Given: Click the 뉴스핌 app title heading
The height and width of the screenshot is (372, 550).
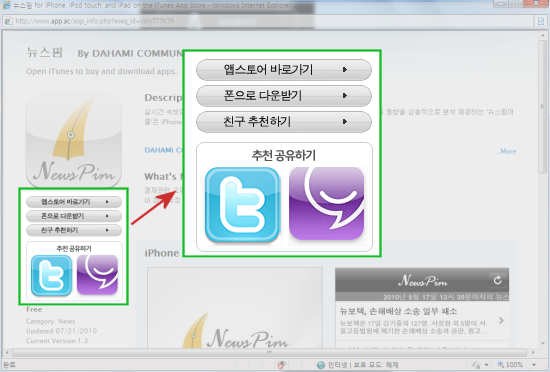Looking at the screenshot, I should point(45,53).
